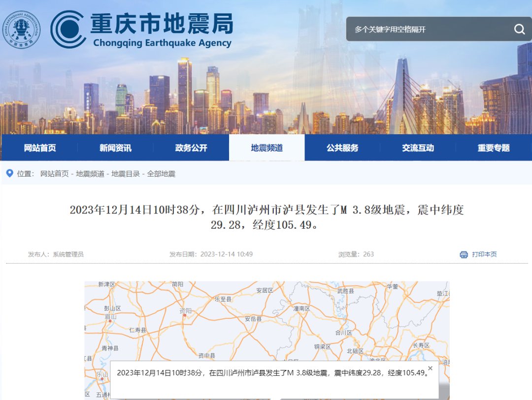Close the earthquake info popup on the map
532x400 pixels.
(x=430, y=368)
